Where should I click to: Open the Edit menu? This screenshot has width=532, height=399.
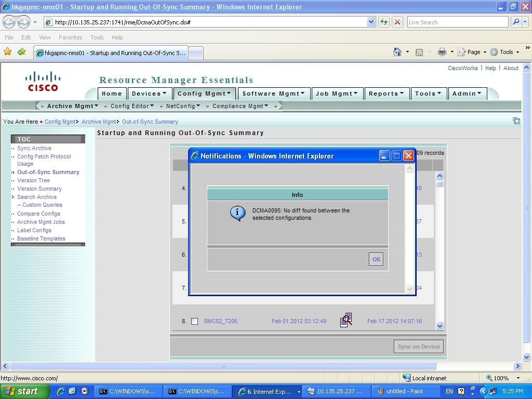[x=26, y=37]
